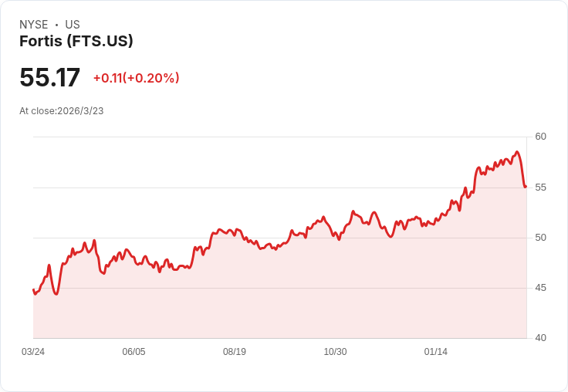Click the NYSE exchange label
This screenshot has height=392, width=568.
(34, 25)
